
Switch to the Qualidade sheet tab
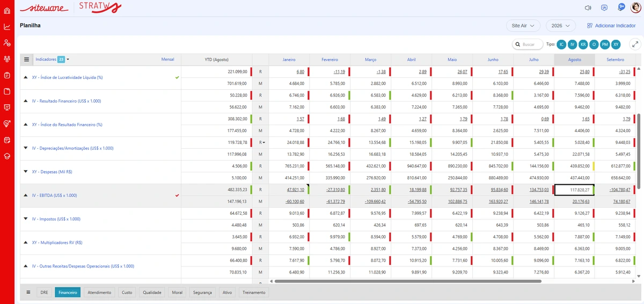point(152,292)
